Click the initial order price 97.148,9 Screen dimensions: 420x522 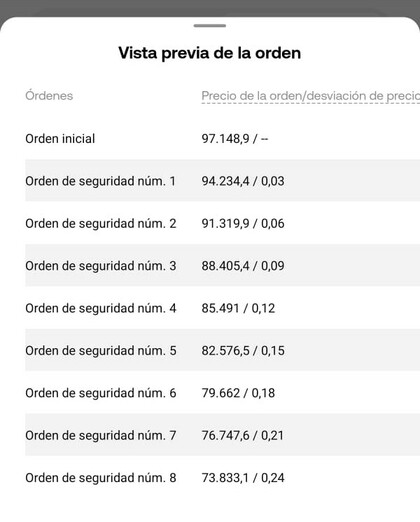[225, 139]
